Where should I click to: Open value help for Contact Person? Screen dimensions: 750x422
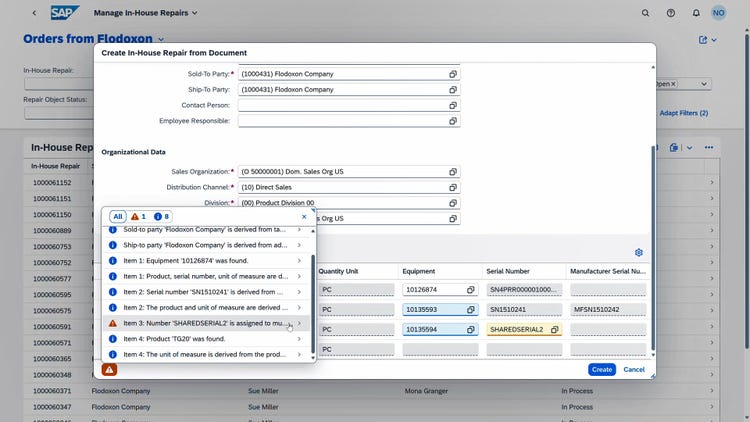click(452, 105)
